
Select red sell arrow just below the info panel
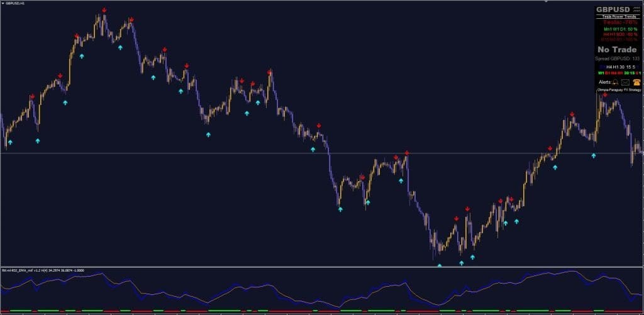pyautogui.click(x=605, y=95)
